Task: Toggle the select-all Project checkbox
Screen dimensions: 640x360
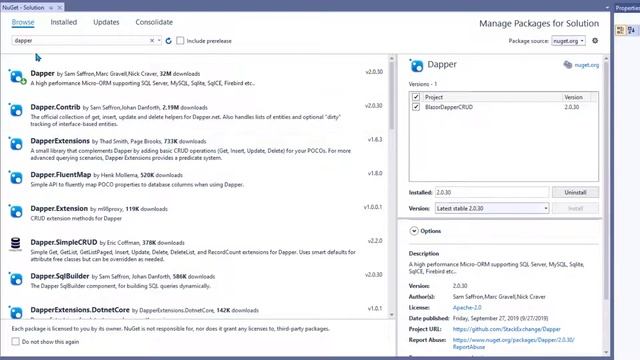Action: coord(416,97)
